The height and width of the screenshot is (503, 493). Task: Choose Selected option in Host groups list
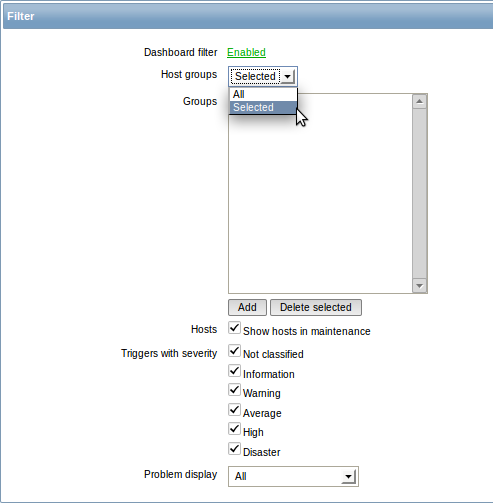(263, 107)
